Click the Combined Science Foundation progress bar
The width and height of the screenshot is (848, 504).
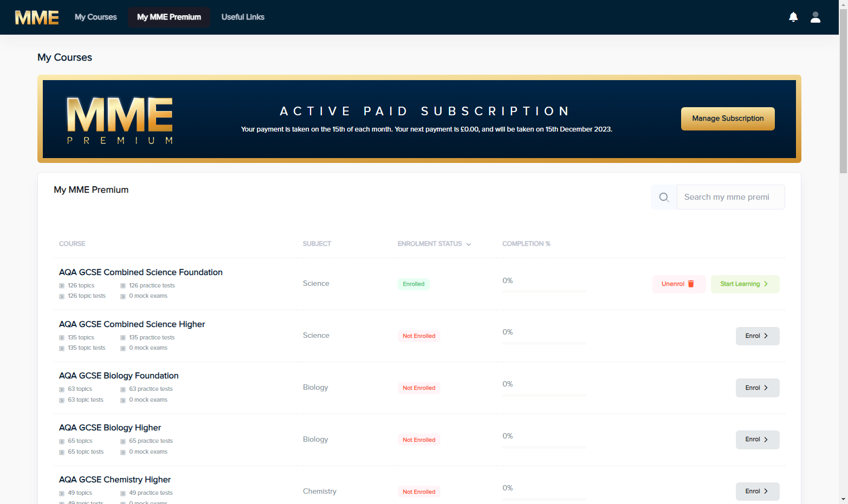(545, 291)
